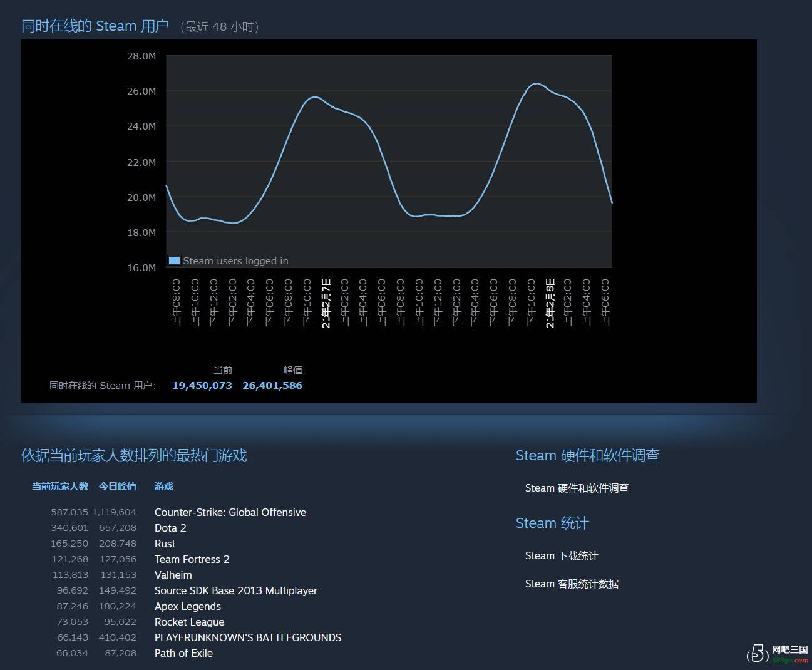The image size is (812, 670).
Task: Click CS:GO current players 587,035
Action: click(69, 512)
